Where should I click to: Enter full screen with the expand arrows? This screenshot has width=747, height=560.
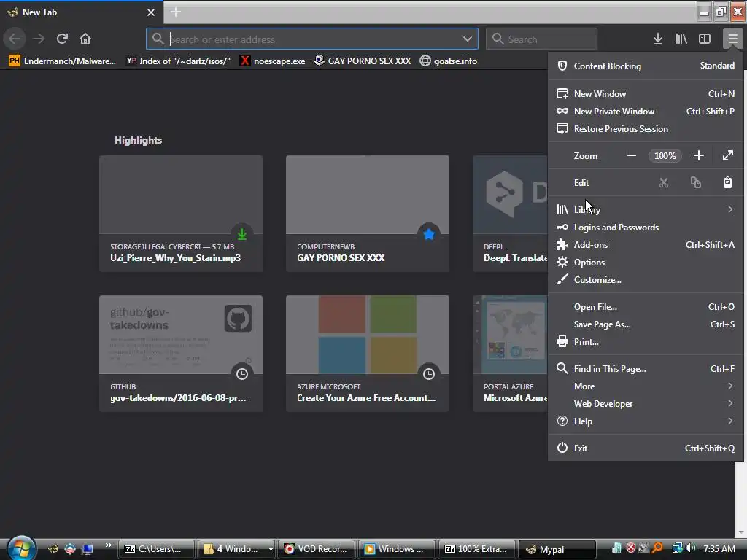(728, 156)
